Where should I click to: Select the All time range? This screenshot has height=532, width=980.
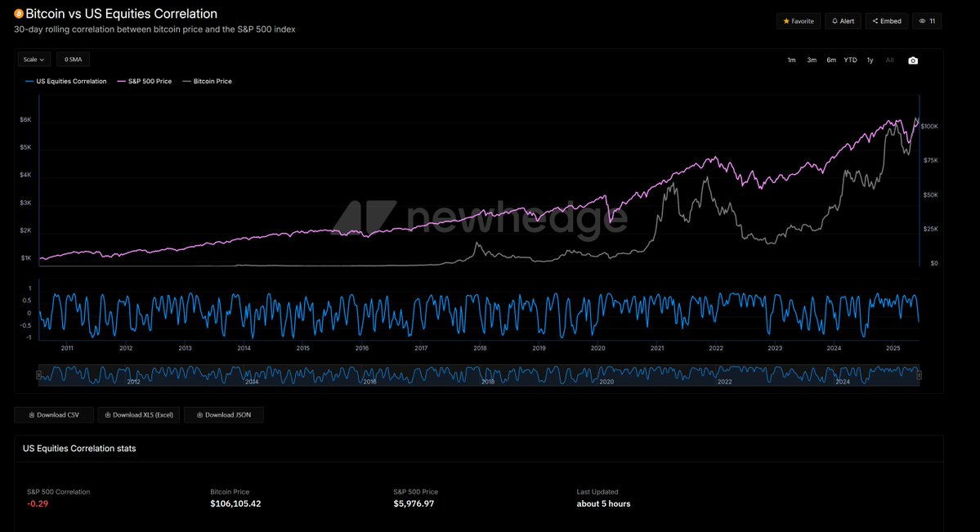pyautogui.click(x=889, y=60)
